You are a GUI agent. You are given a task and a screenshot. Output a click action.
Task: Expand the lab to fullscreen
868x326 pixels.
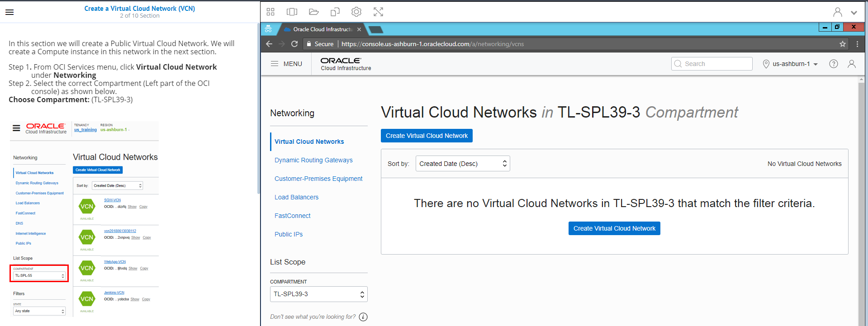(378, 12)
